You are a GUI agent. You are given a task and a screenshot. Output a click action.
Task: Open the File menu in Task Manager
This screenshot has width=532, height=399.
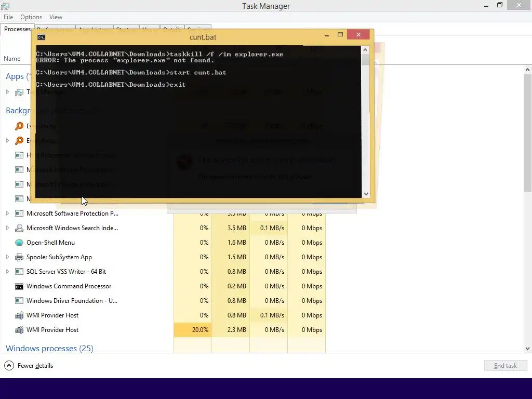(8, 17)
